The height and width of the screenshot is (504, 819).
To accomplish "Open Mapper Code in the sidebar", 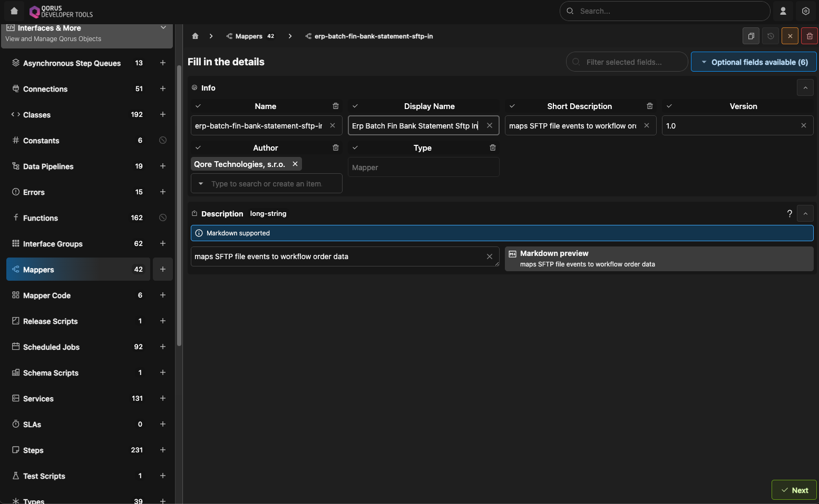I will pyautogui.click(x=78, y=295).
